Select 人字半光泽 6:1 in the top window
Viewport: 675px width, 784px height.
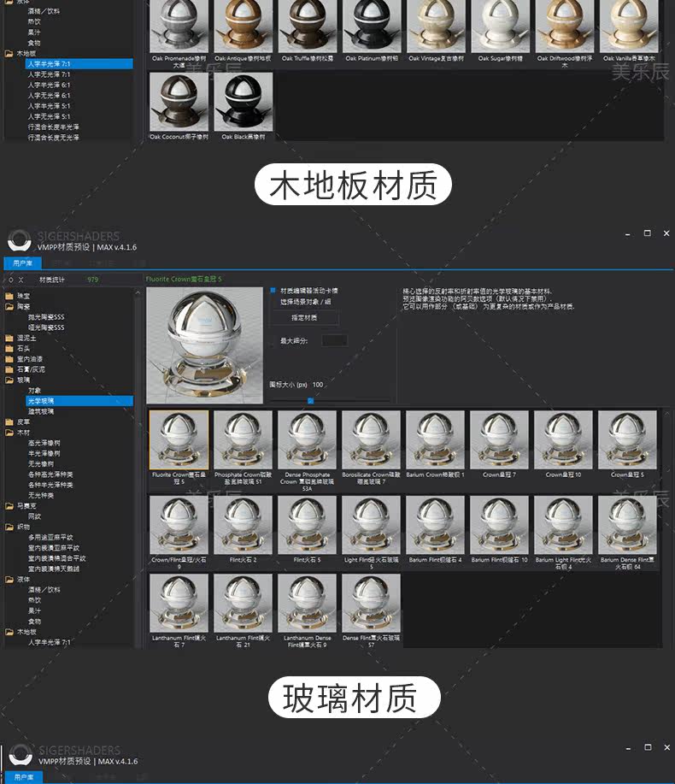coord(49,85)
